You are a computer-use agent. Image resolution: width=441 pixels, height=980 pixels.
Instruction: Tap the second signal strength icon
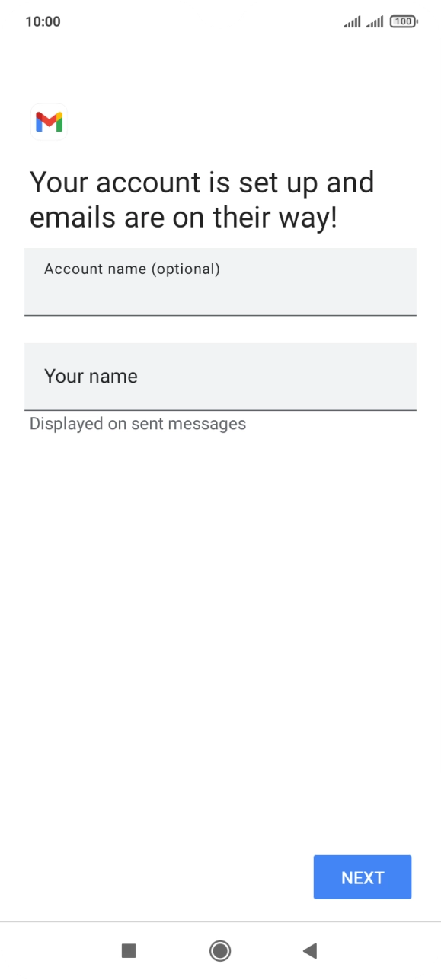click(x=375, y=21)
